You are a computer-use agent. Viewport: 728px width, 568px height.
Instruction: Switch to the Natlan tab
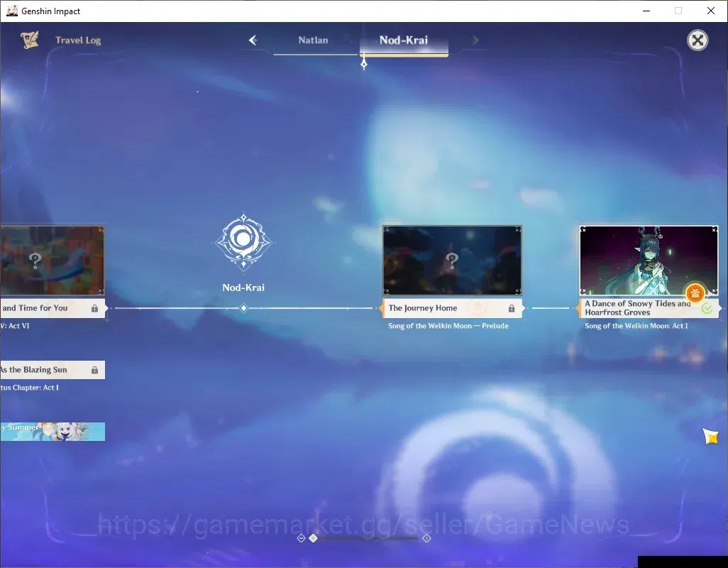click(314, 40)
